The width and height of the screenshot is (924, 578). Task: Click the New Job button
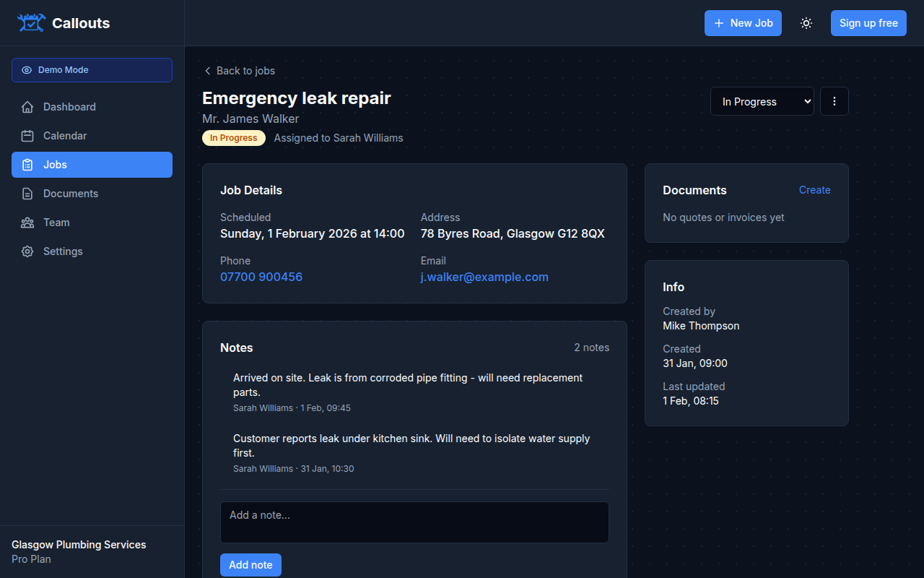pyautogui.click(x=743, y=22)
